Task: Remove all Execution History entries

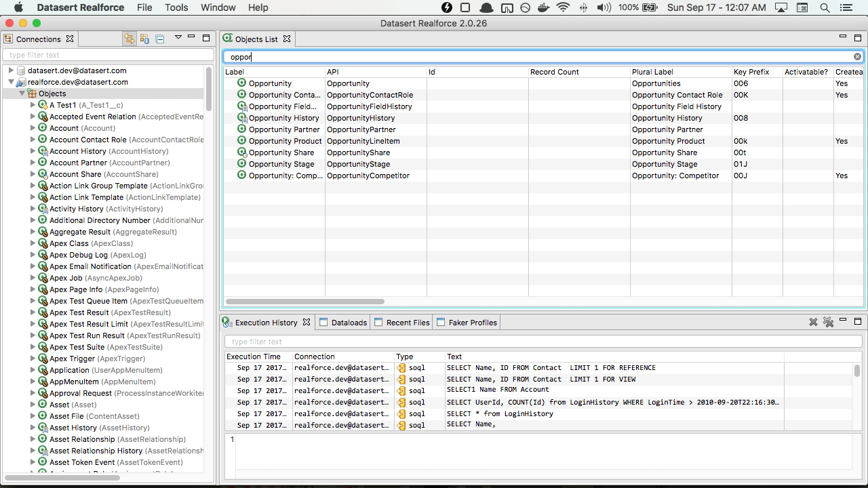Action: (x=828, y=322)
